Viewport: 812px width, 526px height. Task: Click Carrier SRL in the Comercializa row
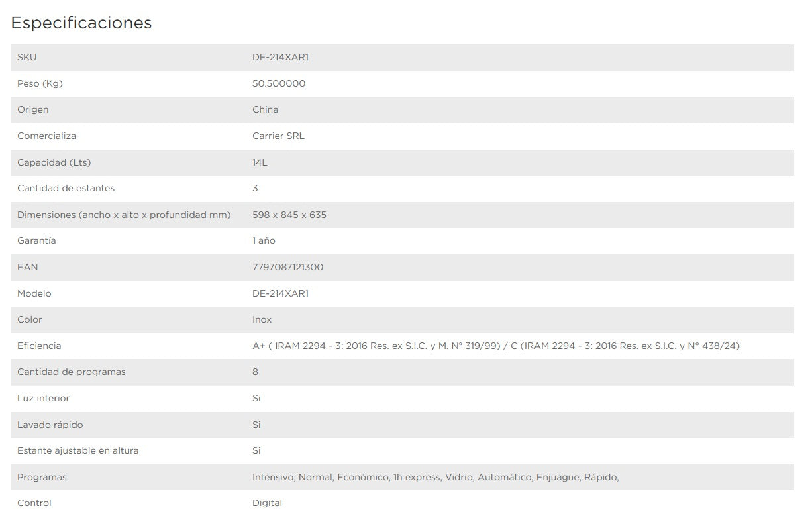278,136
